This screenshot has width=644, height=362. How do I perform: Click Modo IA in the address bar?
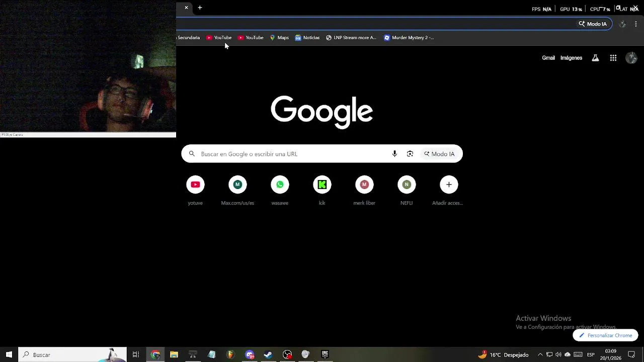coord(593,24)
